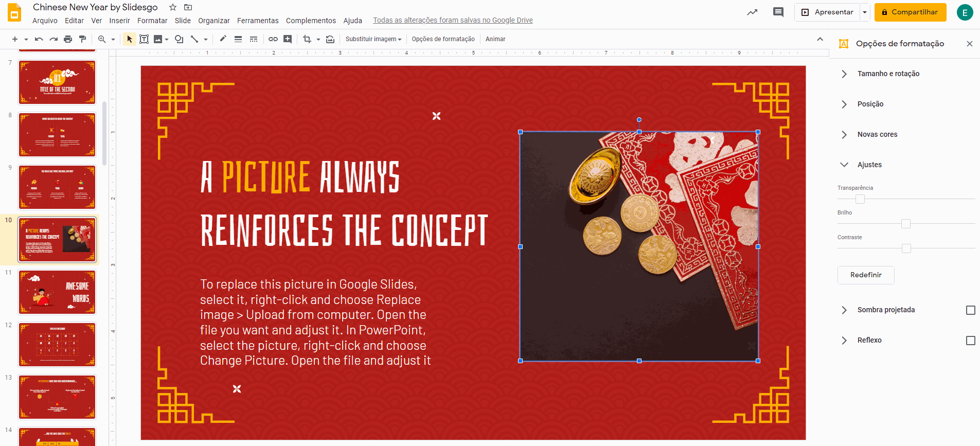Open the Apresentar options dropdown arrow

pos(865,12)
